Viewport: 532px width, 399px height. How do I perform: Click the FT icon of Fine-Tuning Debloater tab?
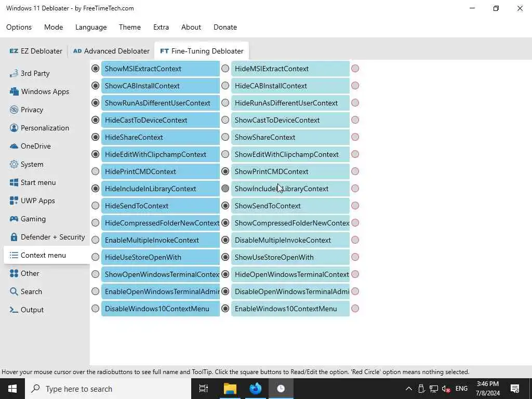[x=164, y=51]
